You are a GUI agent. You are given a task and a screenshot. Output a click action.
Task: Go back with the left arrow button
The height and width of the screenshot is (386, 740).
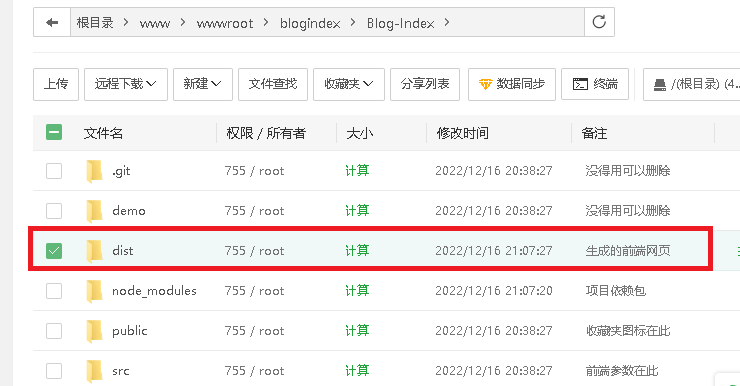(x=52, y=22)
